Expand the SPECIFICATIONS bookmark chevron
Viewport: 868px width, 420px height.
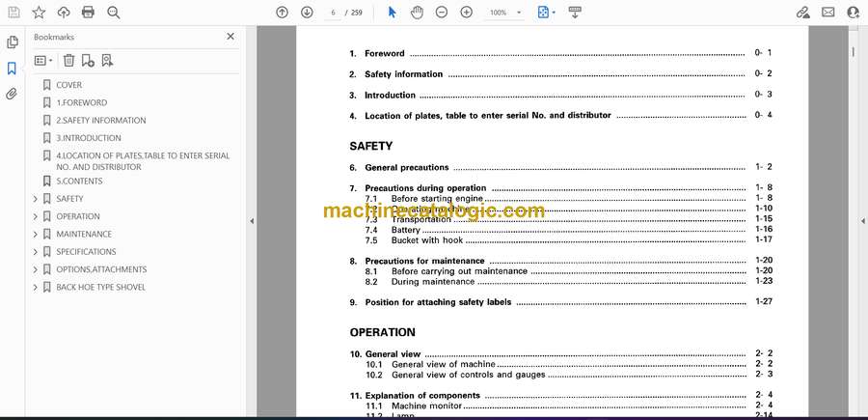pyautogui.click(x=36, y=252)
